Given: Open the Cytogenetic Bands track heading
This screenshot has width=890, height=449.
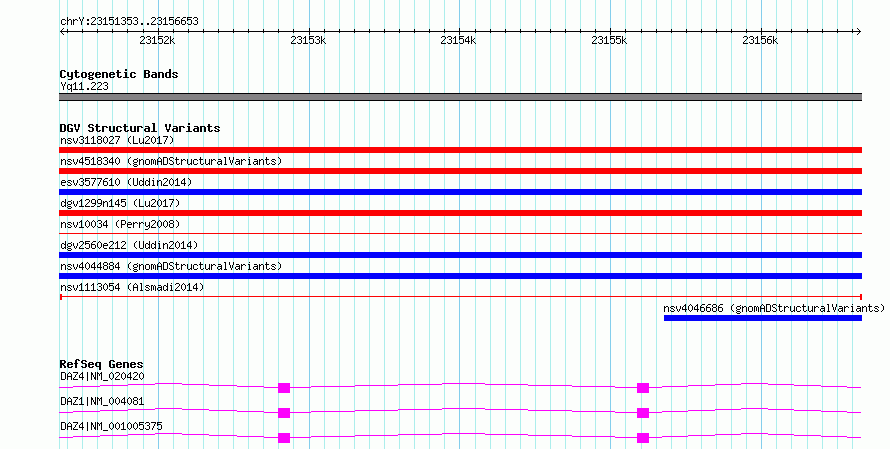Looking at the screenshot, I should click(119, 74).
